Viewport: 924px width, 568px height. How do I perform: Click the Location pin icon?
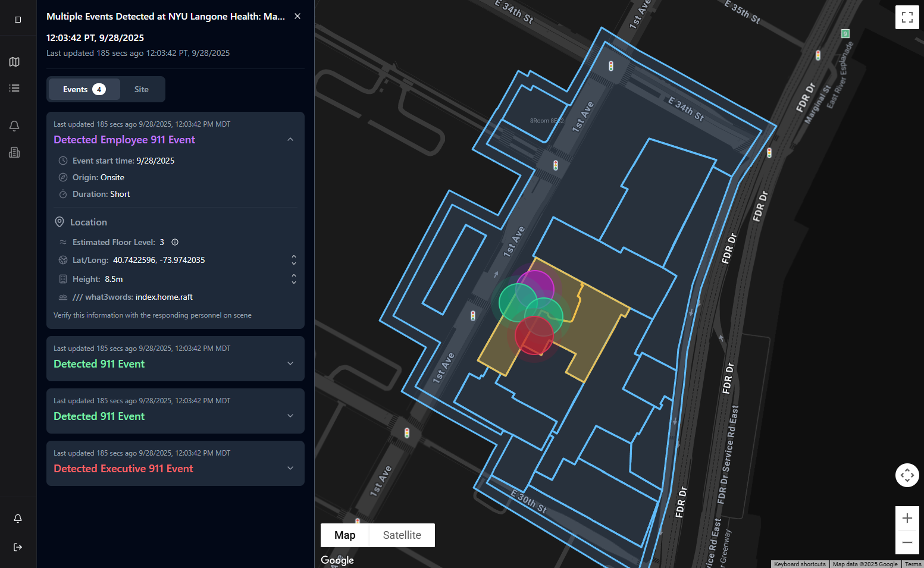click(x=59, y=222)
